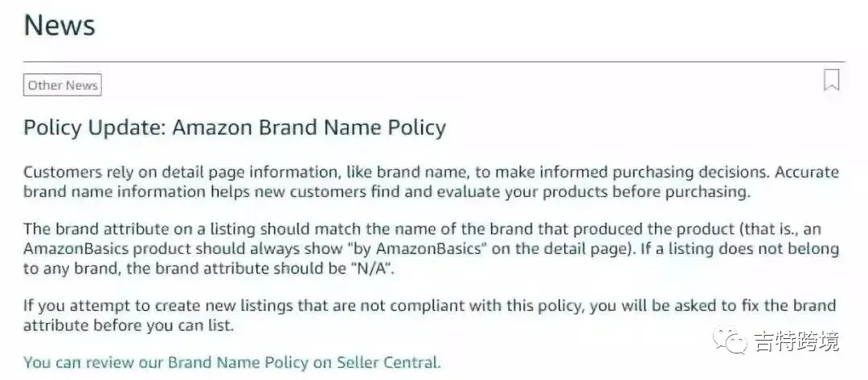Click the paragraph starting with If you attempt
This screenshot has height=380, width=868.
pyautogui.click(x=429, y=315)
